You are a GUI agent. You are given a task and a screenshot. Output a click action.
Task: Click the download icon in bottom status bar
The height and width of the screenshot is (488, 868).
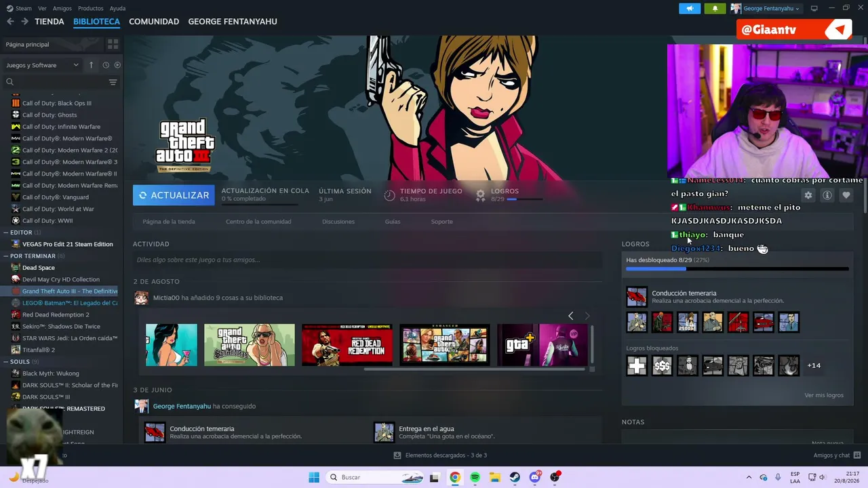coord(397,455)
